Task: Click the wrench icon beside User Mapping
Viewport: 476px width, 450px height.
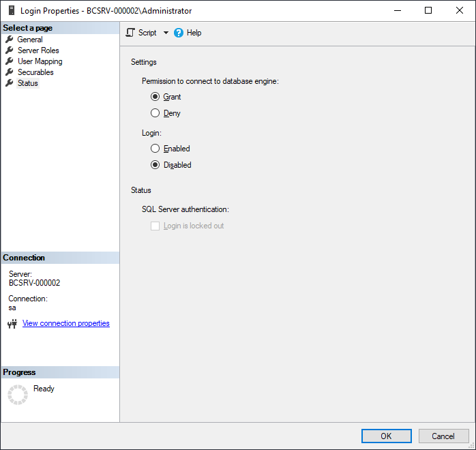Action: (10, 61)
